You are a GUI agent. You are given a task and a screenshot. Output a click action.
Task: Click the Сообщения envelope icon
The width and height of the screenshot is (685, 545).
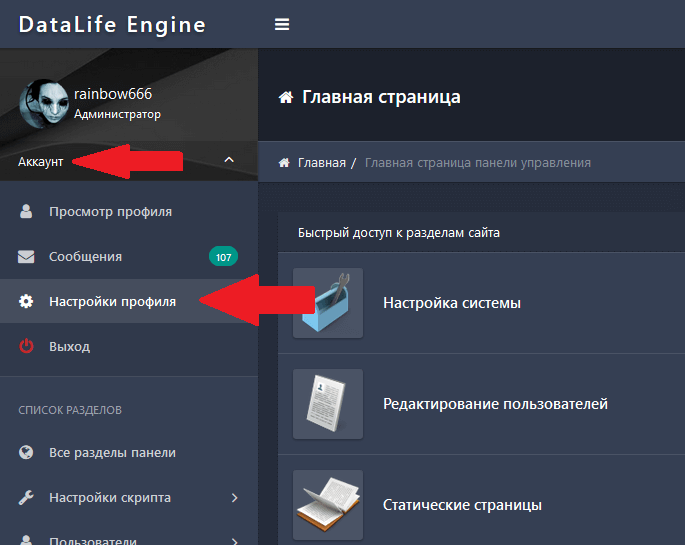tap(26, 257)
